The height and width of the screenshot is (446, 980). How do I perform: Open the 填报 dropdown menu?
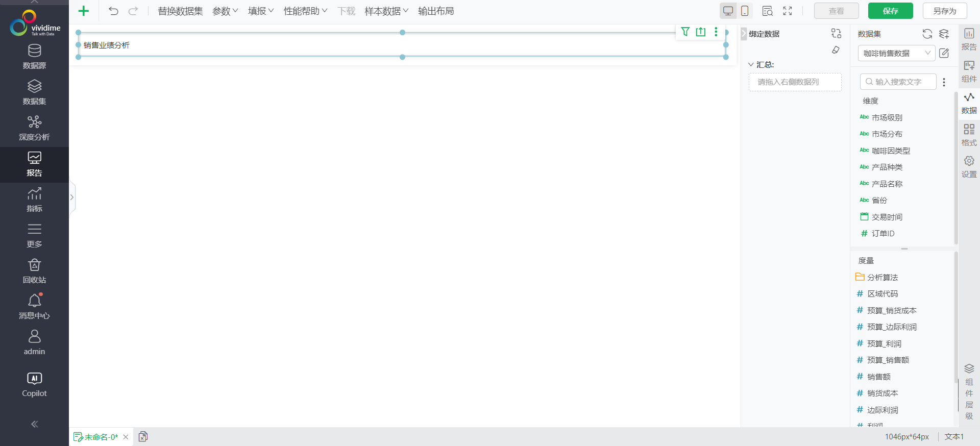click(x=261, y=11)
